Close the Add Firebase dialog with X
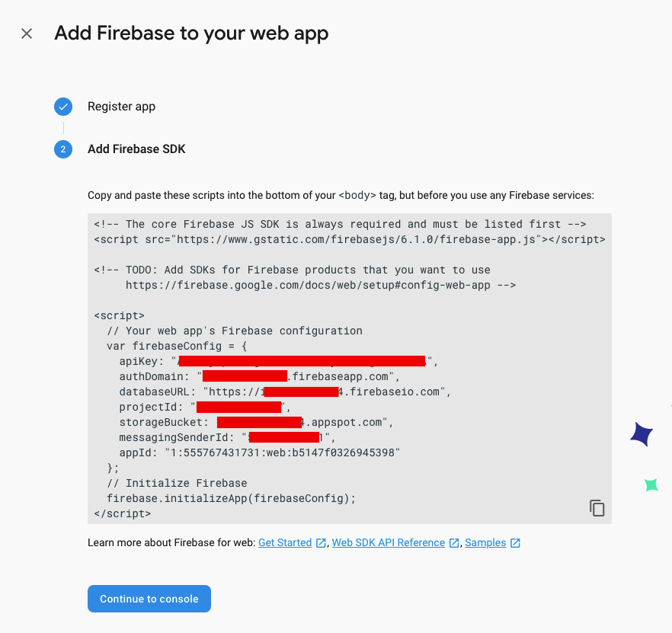 click(27, 34)
